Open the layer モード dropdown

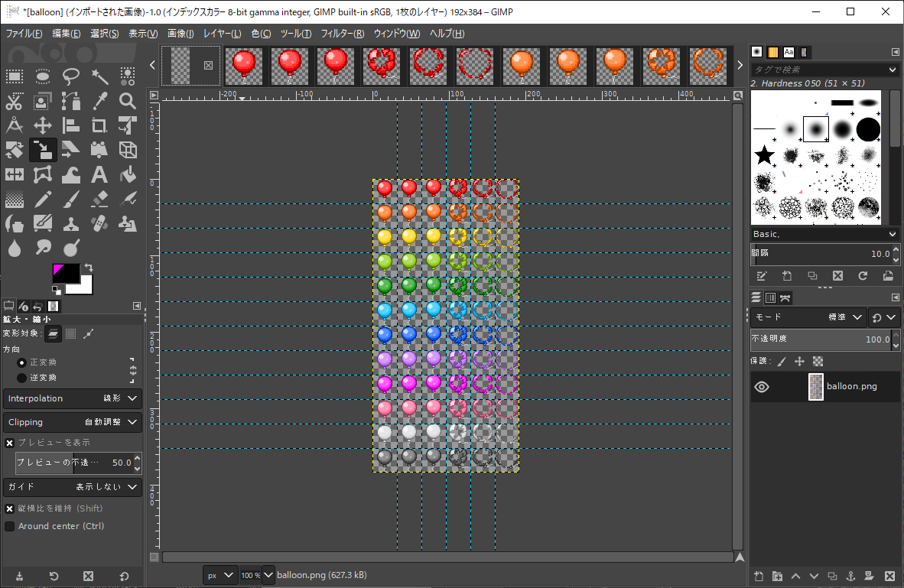[x=808, y=317]
